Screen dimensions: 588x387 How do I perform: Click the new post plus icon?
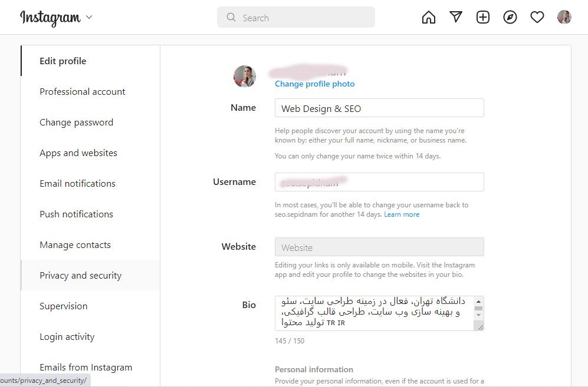coord(483,17)
